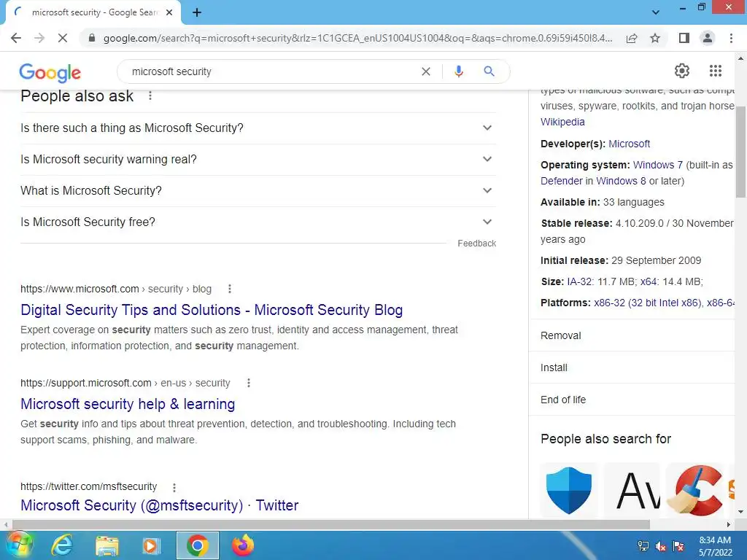The width and height of the screenshot is (747, 560).
Task: Expand 'Is there such a thing as Microsoft Security?'
Action: coord(258,128)
